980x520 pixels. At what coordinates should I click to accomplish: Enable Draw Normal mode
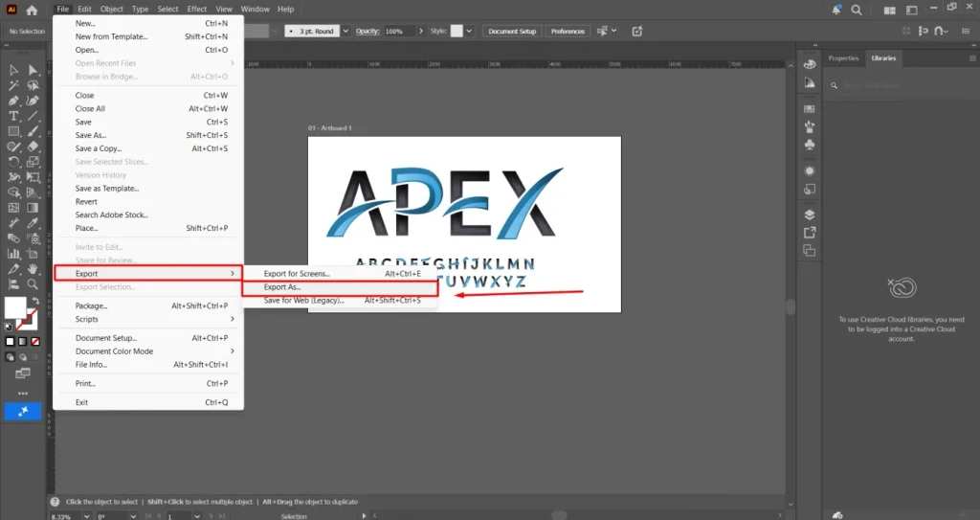[x=10, y=357]
